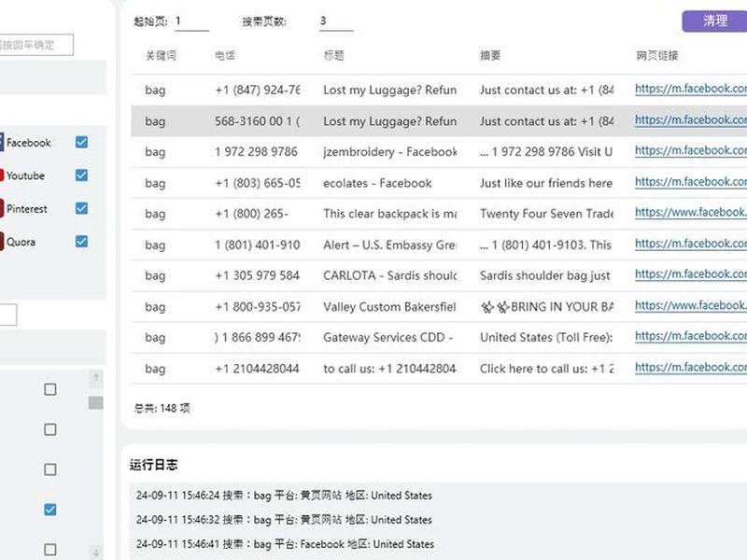Click the lower list scrollbar thumb
The image size is (747, 560).
96,403
